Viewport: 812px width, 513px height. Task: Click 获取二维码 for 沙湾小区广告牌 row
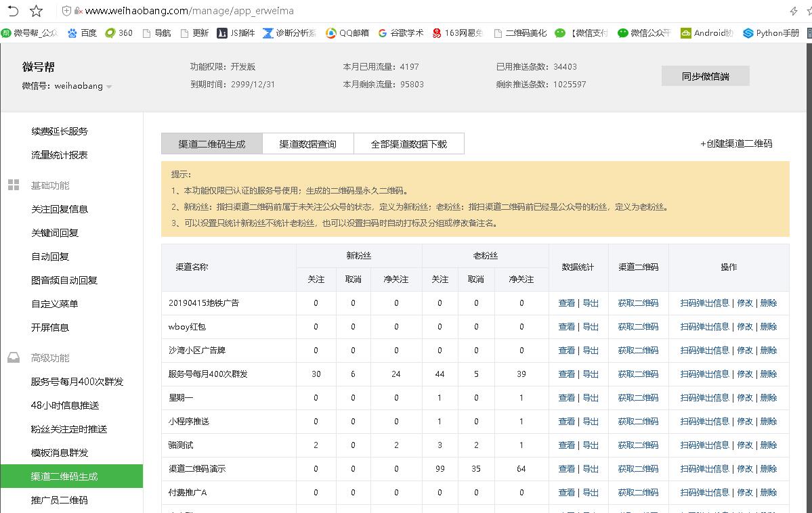coord(638,351)
